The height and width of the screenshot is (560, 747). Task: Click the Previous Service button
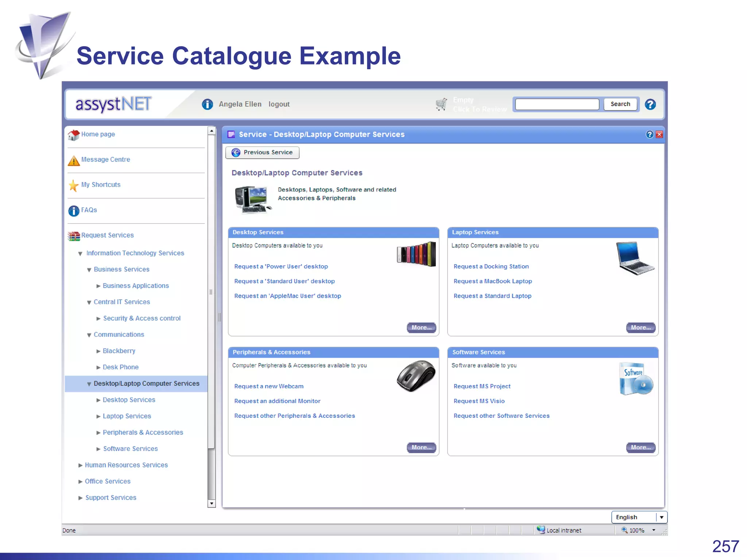click(262, 152)
